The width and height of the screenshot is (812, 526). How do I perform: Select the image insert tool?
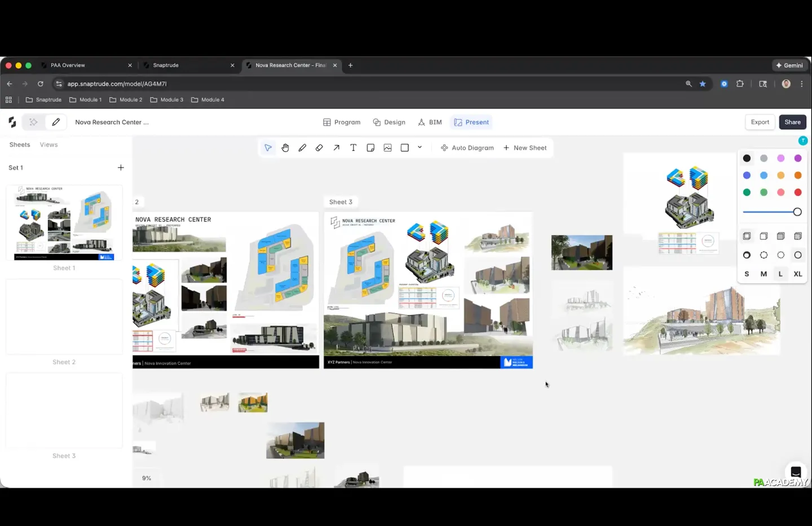point(387,148)
